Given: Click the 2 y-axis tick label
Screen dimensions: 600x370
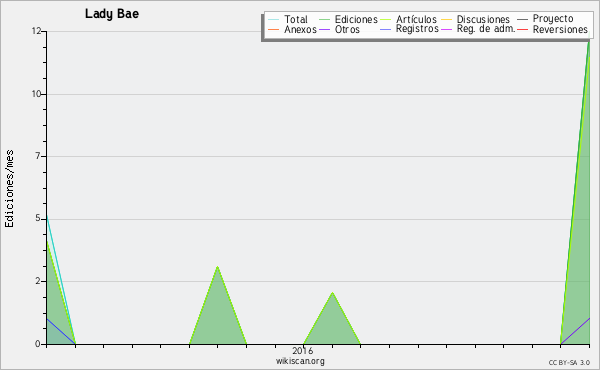Looking at the screenshot, I should (38, 281).
